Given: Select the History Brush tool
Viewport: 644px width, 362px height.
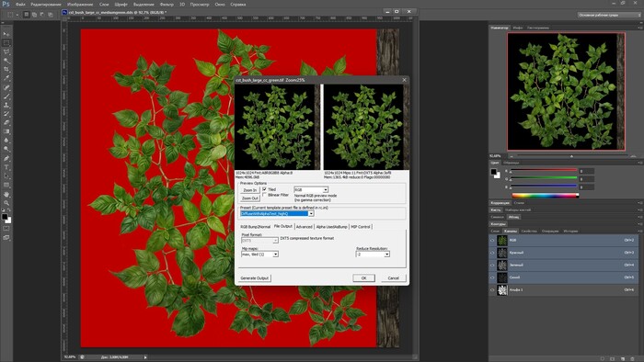Looking at the screenshot, I should pyautogui.click(x=6, y=114).
